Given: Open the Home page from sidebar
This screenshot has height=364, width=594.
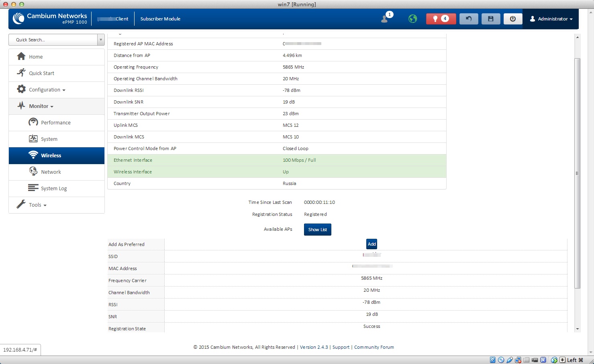Looking at the screenshot, I should pos(36,57).
